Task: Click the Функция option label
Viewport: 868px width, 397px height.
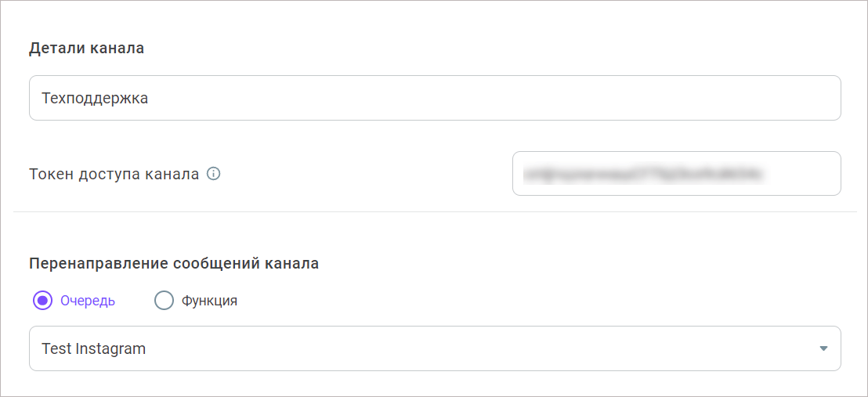Action: pyautogui.click(x=209, y=301)
